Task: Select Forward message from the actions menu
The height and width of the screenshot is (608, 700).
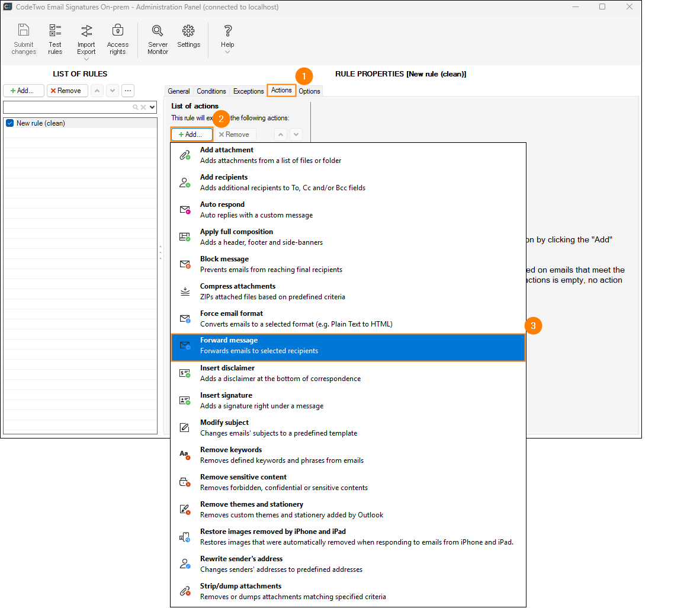Action: point(348,346)
